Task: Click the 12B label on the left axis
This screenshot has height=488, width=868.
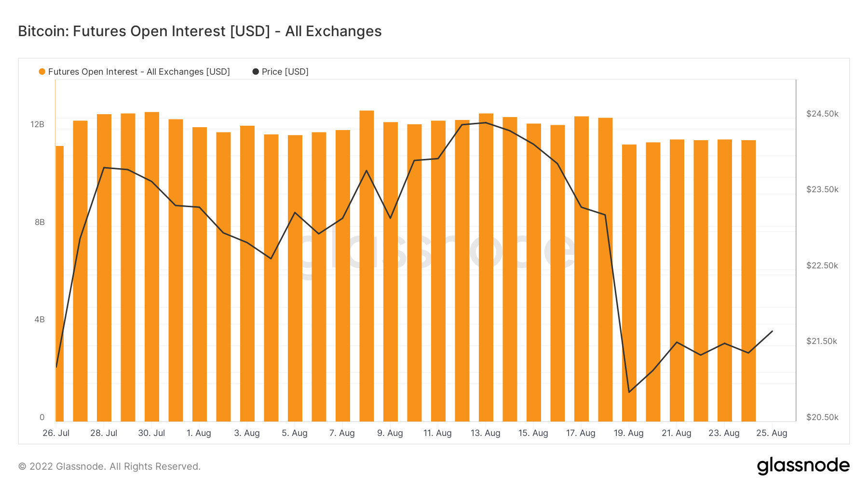Action: 37,124
